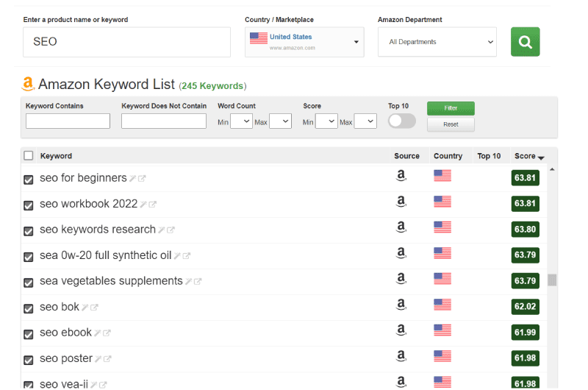Click wand icon next to seo bok

coord(85,308)
